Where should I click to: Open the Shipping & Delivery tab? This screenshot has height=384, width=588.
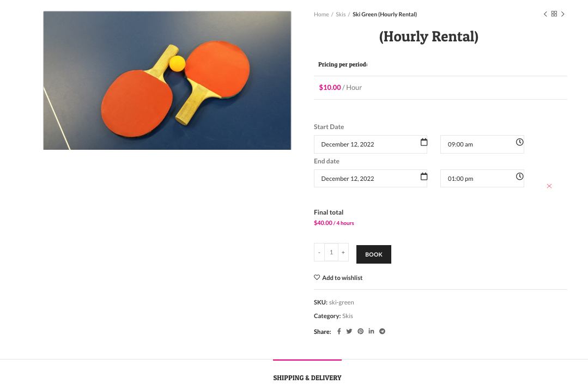coord(307,377)
